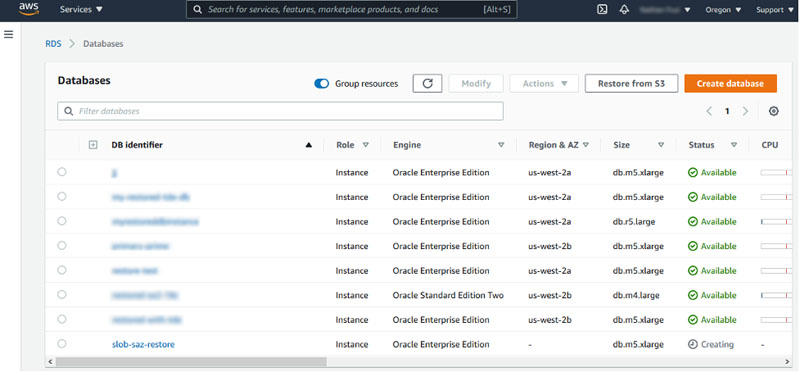This screenshot has width=800, height=372.
Task: Sort by DB identifier ascending arrow
Action: pos(308,145)
